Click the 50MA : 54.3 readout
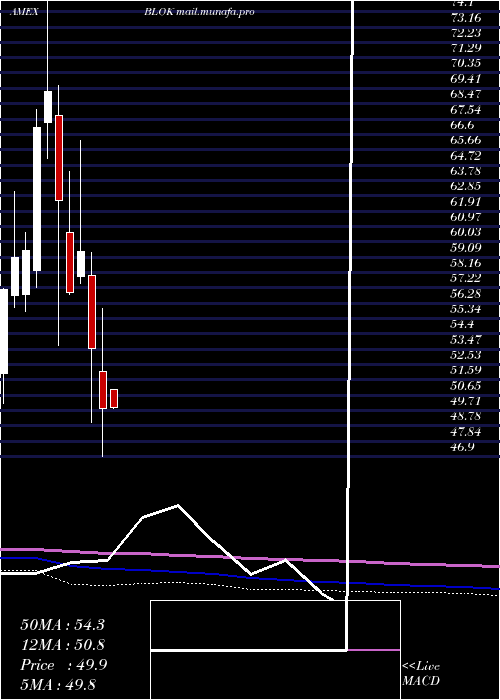The height and width of the screenshot is (700, 500). click(x=62, y=625)
